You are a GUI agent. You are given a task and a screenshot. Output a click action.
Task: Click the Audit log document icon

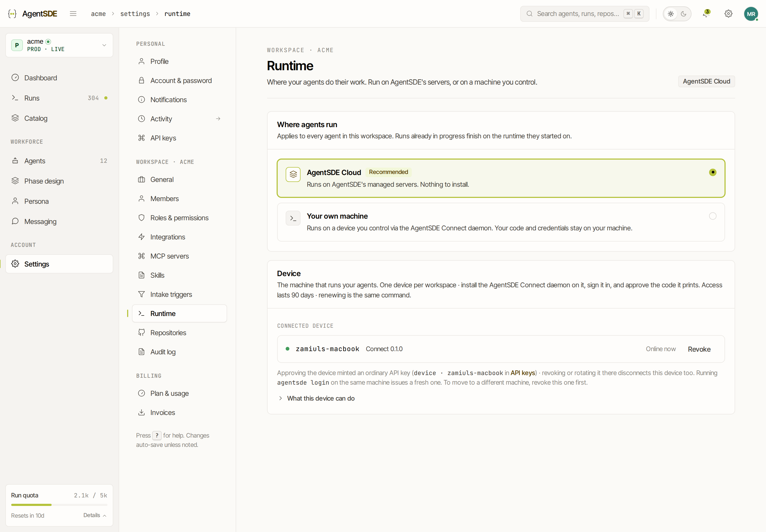click(142, 352)
